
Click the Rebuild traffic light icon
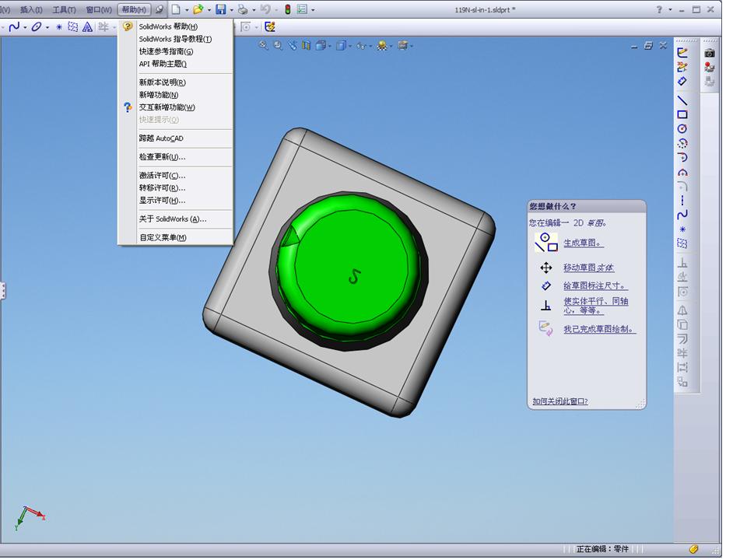pyautogui.click(x=288, y=9)
